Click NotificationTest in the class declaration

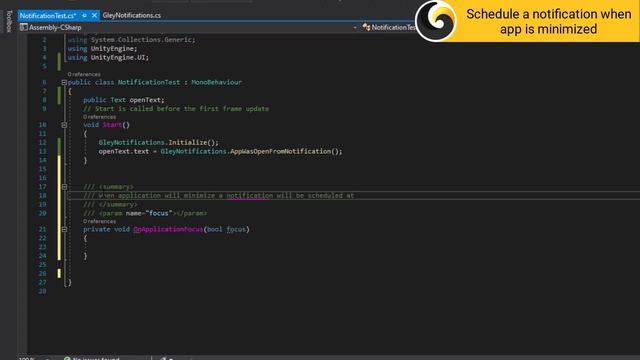coord(149,82)
